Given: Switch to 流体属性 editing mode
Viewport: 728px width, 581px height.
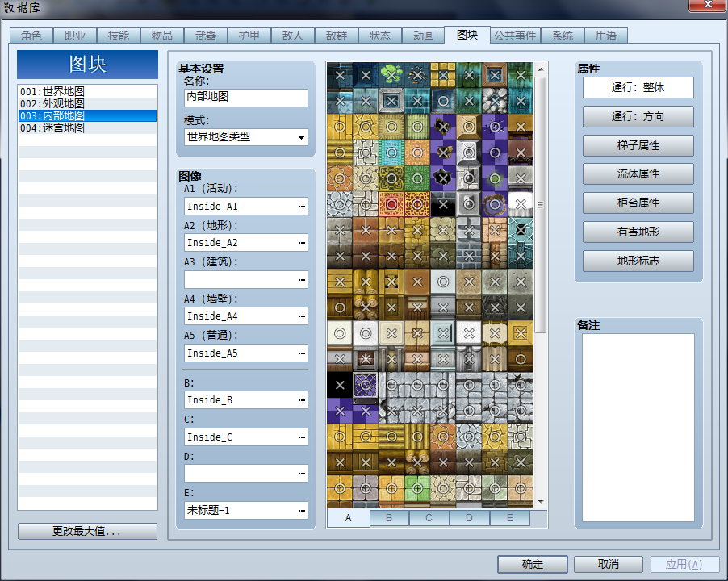Looking at the screenshot, I should (638, 174).
